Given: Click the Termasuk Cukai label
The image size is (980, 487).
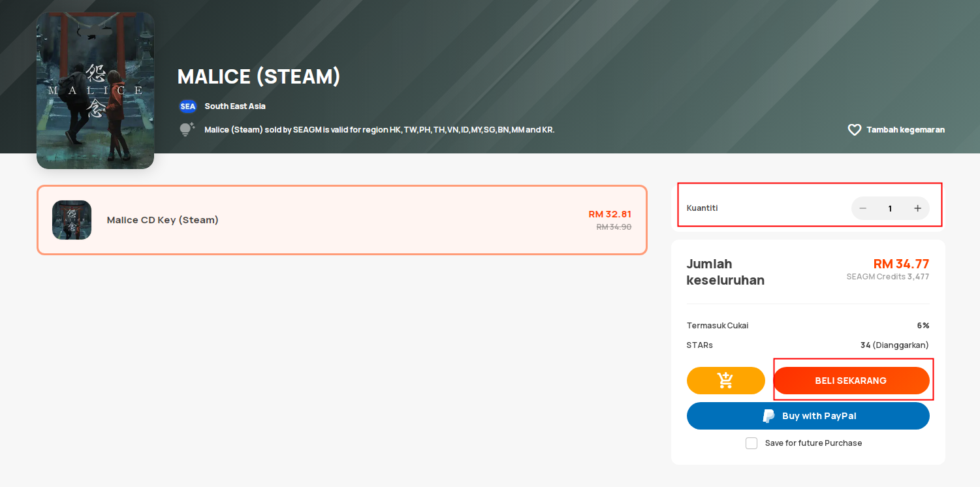Looking at the screenshot, I should click(718, 326).
